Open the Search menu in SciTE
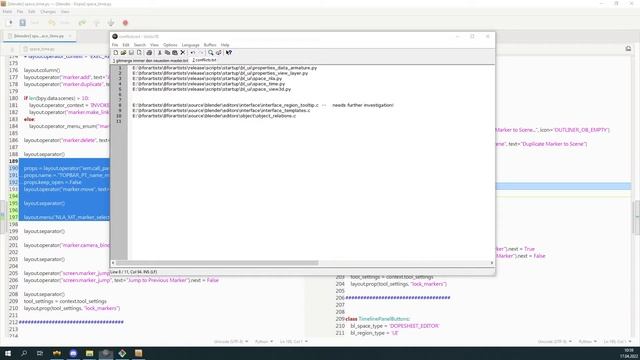Image resolution: width=640 pixels, height=360 pixels. (140, 45)
